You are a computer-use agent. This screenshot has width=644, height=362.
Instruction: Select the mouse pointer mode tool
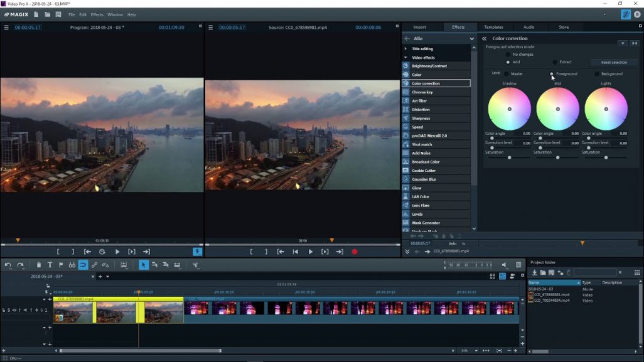point(143,265)
